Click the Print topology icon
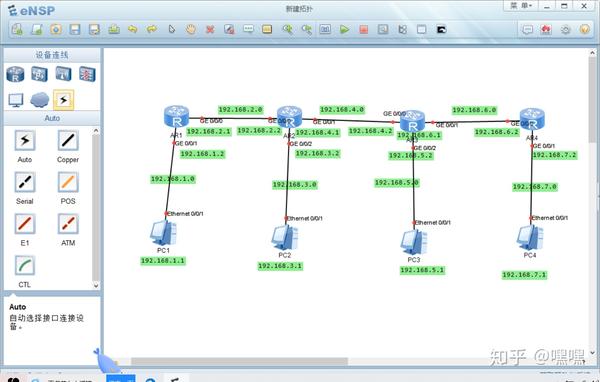Image resolution: width=600 pixels, height=382 pixels. pos(114,29)
